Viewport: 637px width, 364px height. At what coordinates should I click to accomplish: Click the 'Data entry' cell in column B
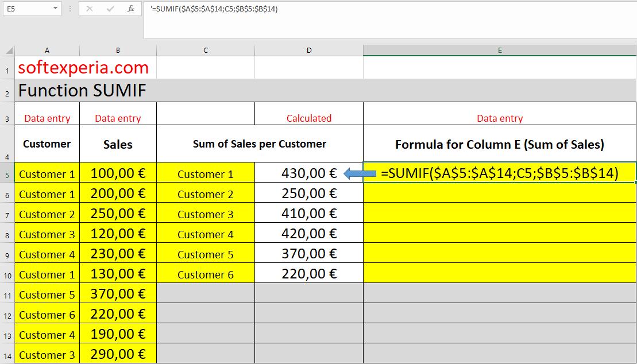coord(118,114)
